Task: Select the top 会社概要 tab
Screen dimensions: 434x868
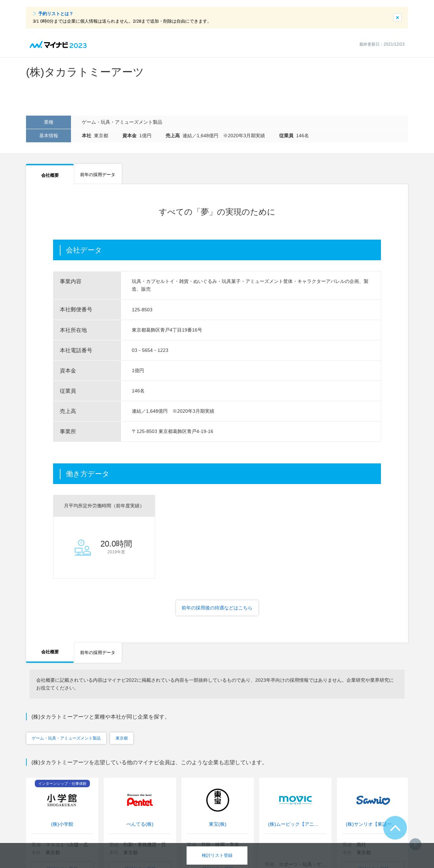Action: pos(50,175)
